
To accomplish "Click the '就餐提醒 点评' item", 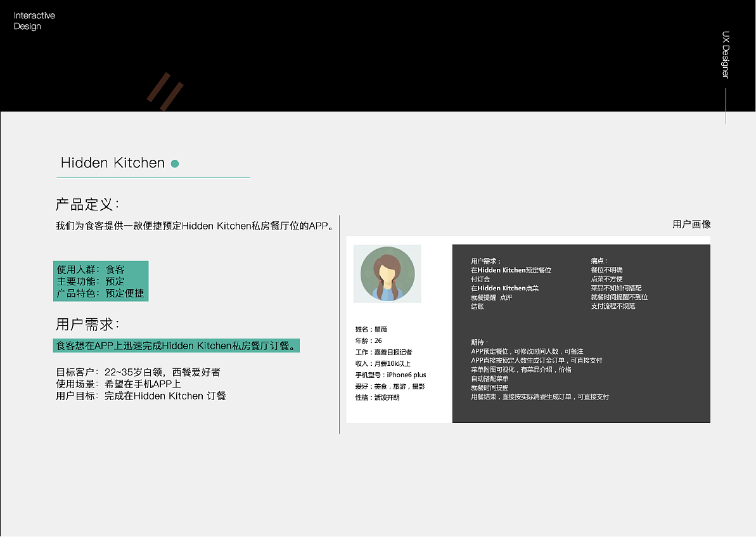I will pos(492,297).
